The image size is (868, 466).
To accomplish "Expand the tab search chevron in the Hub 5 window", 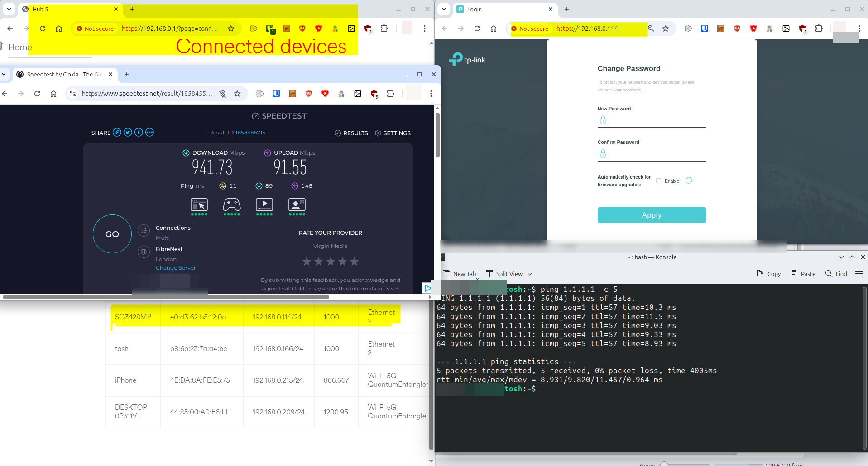I will 9,9.
